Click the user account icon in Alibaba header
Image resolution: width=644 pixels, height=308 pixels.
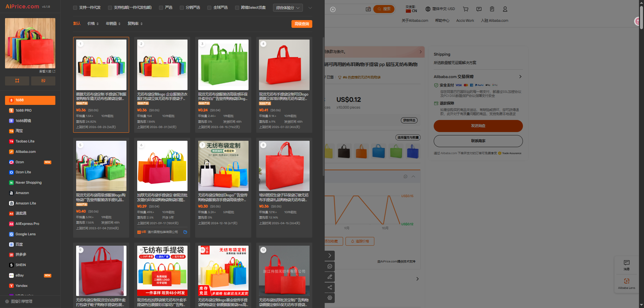(x=505, y=9)
